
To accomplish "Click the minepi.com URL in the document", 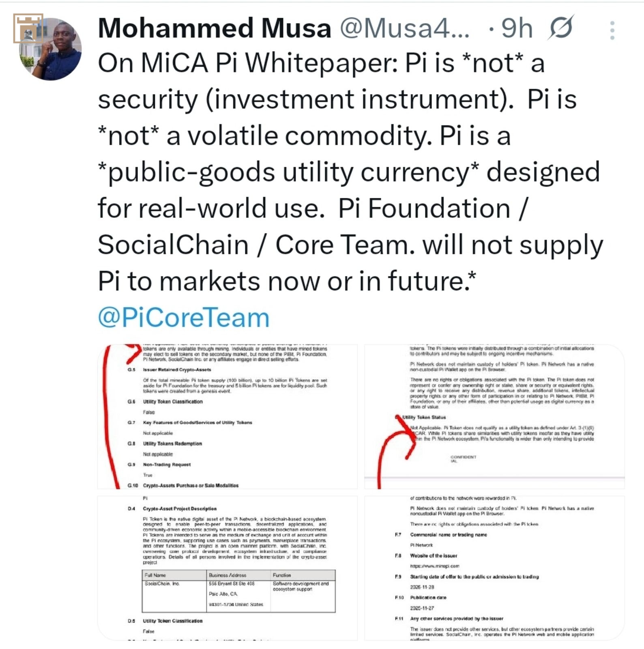I will [434, 566].
